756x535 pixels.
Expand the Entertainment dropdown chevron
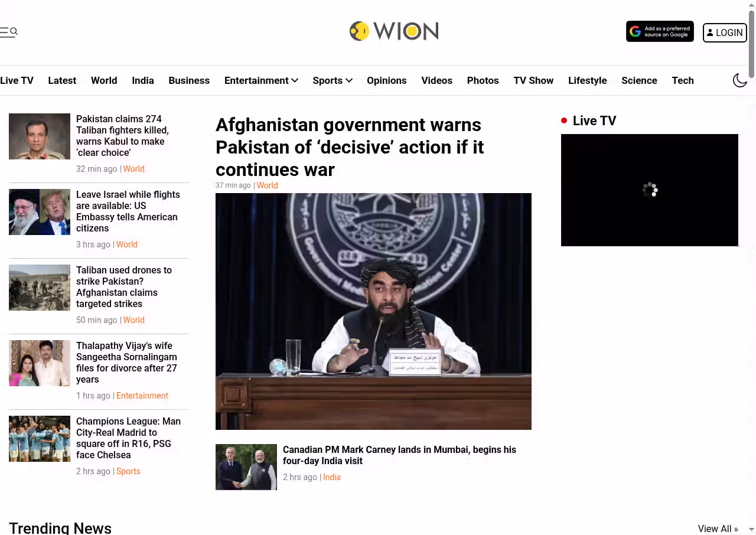pos(295,80)
